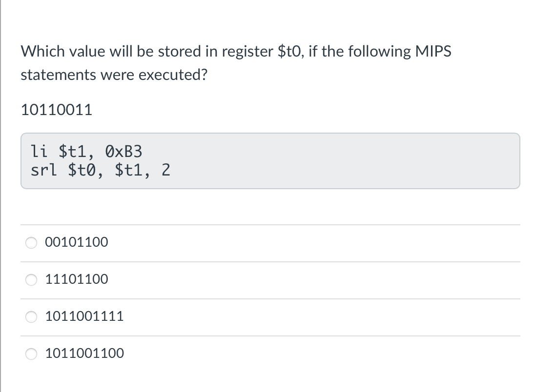This screenshot has height=392, width=535.
Task: Click the first answer row area
Action: coord(270,242)
